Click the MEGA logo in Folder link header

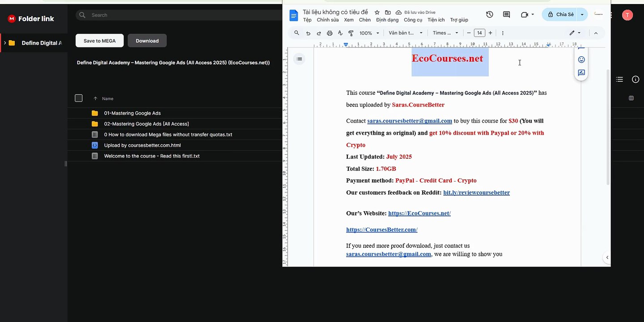[12, 18]
